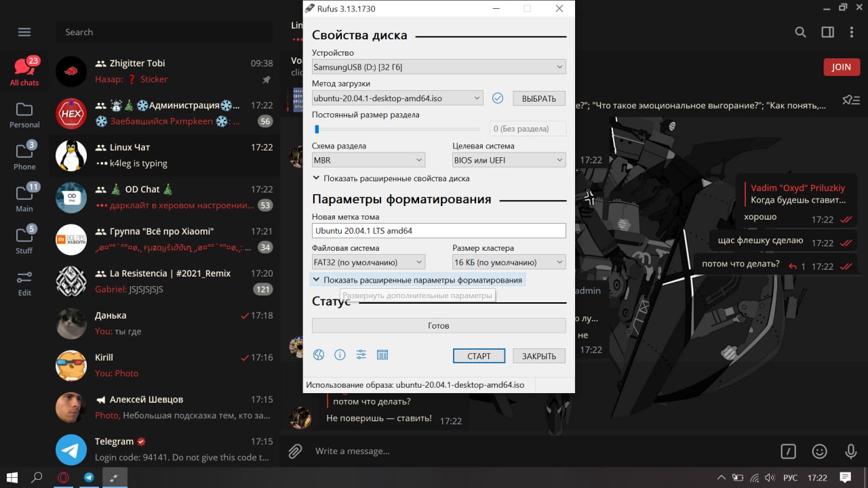Open Rufus About info icon

(x=340, y=354)
